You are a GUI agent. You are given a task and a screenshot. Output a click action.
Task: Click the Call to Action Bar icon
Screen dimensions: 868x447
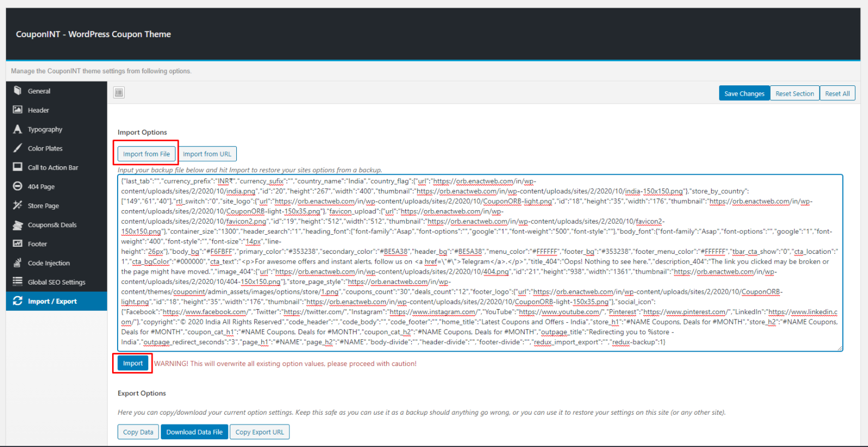tap(18, 167)
